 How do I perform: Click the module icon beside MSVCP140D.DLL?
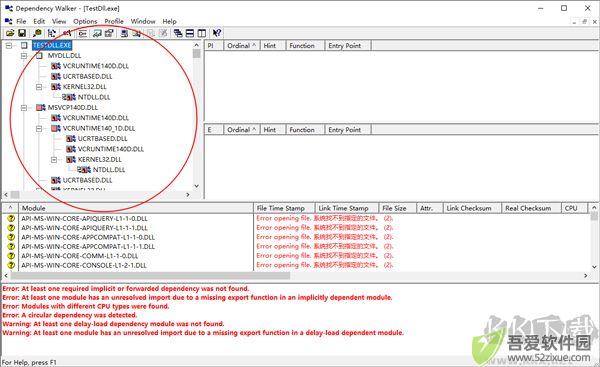(x=41, y=108)
